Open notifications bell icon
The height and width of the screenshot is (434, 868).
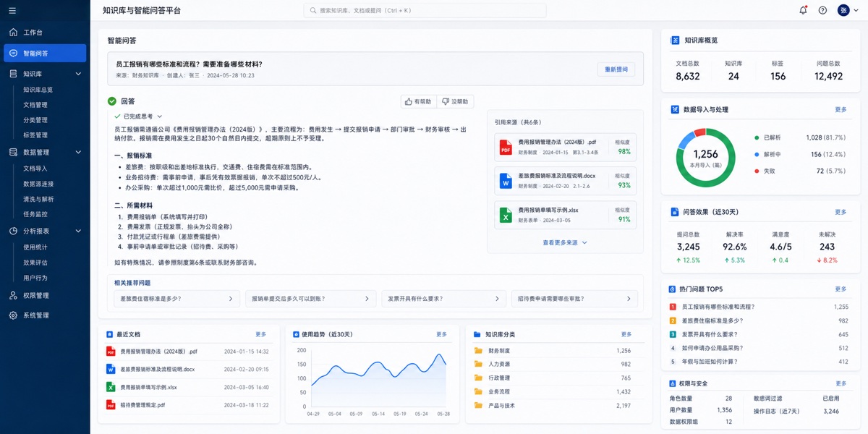803,10
